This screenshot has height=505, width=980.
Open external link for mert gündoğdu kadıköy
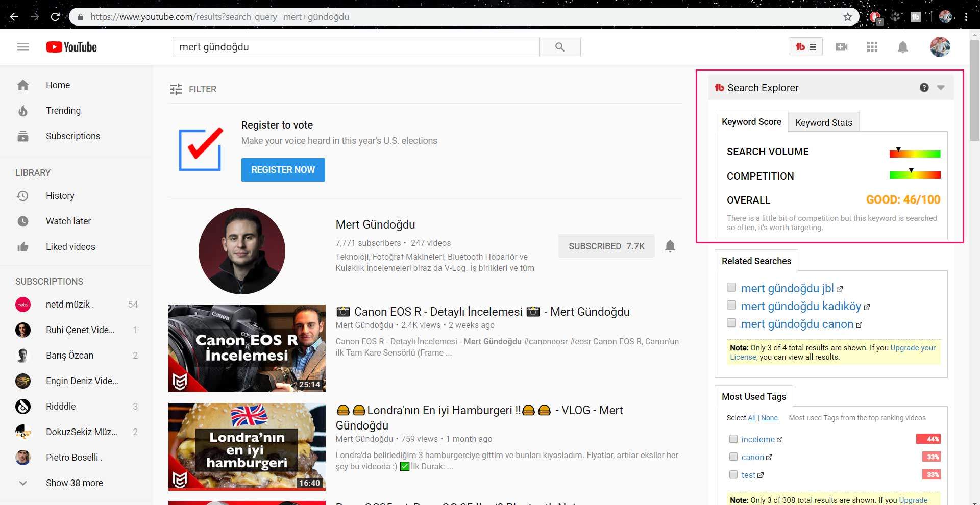tap(867, 307)
